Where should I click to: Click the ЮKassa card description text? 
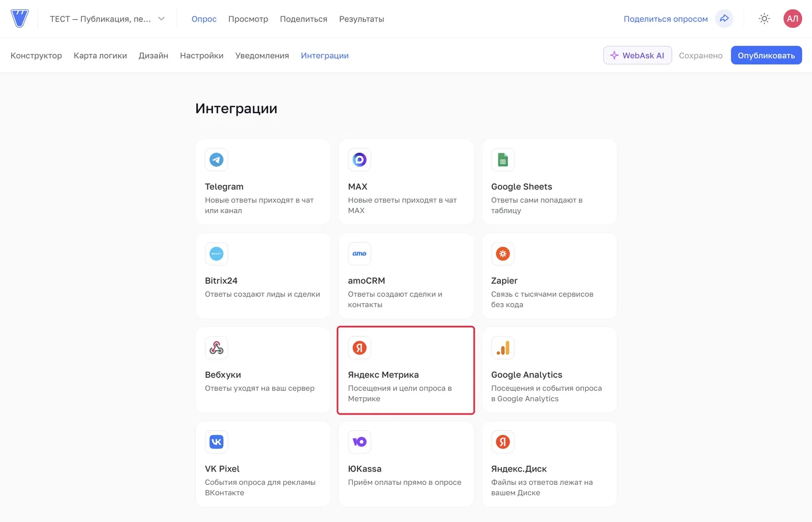tap(405, 482)
